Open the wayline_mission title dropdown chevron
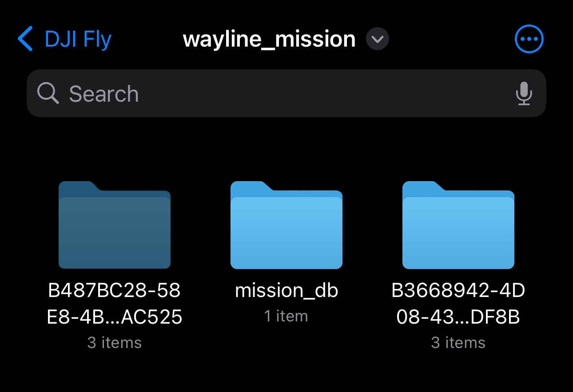Viewport: 573px width, 392px height. coord(377,39)
